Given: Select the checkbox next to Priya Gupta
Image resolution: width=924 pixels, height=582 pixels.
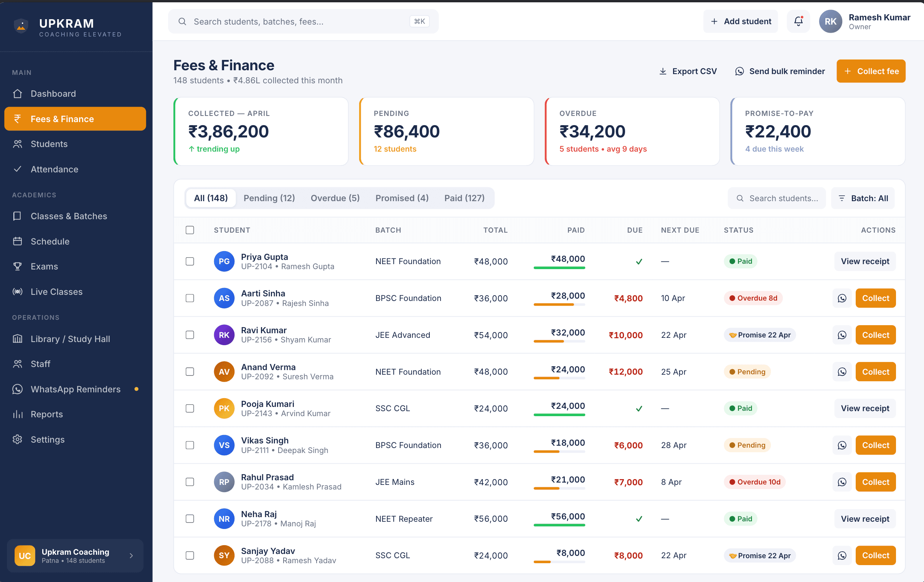Looking at the screenshot, I should click(190, 261).
